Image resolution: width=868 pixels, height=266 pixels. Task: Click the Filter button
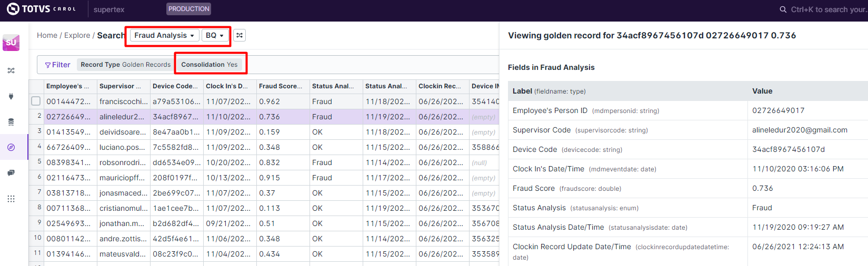click(x=58, y=65)
